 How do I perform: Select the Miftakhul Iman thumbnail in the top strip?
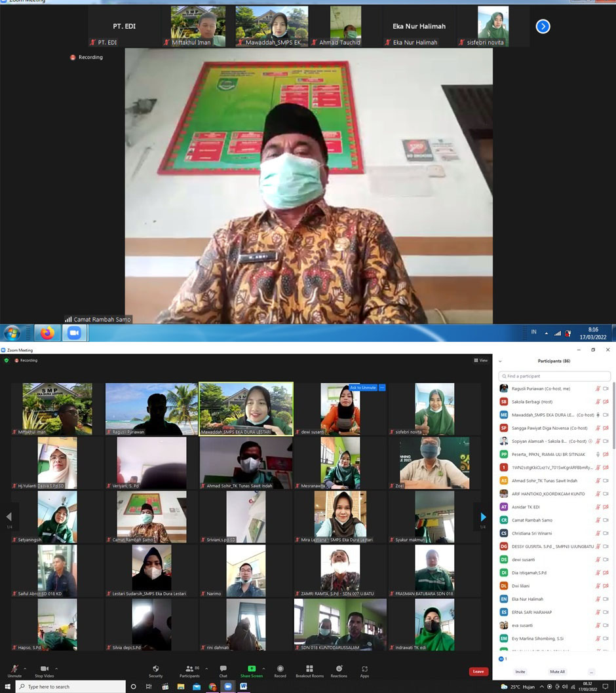pos(198,26)
